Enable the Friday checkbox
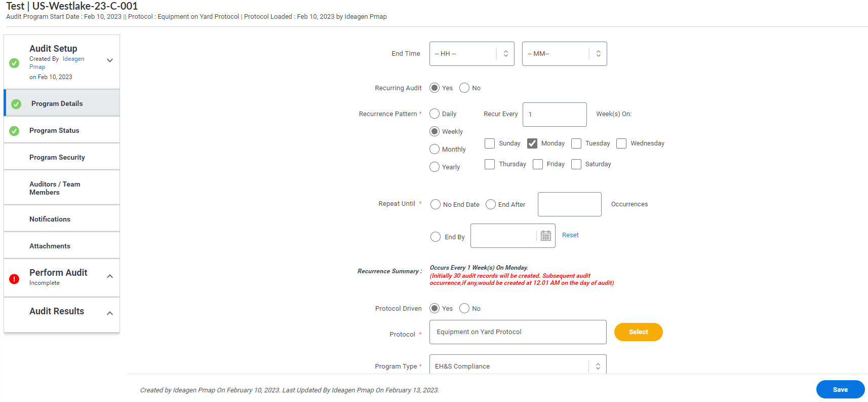 pyautogui.click(x=538, y=164)
